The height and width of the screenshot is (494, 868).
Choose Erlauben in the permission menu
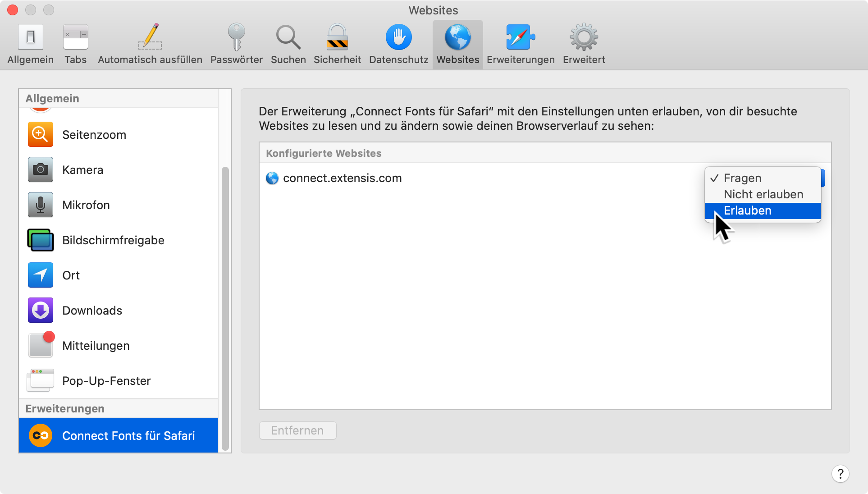coord(763,210)
